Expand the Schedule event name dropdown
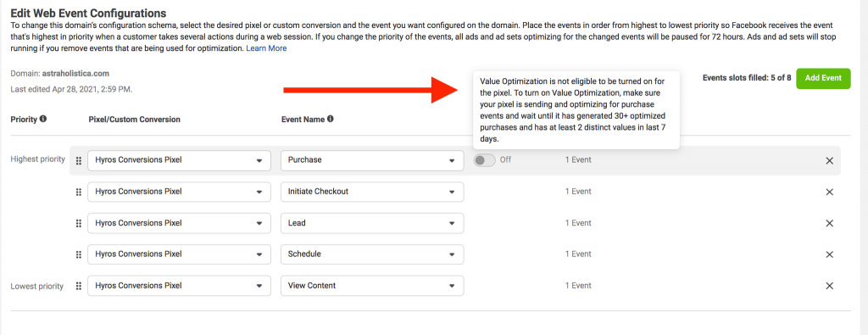 (x=372, y=254)
